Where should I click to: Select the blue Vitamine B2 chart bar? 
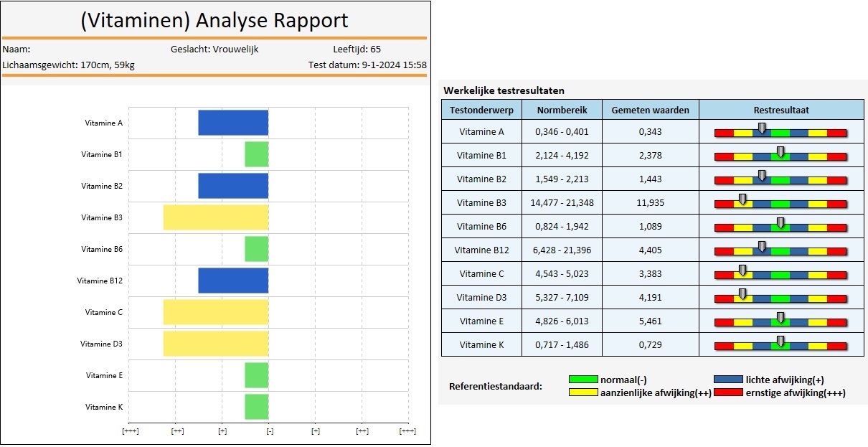point(232,186)
